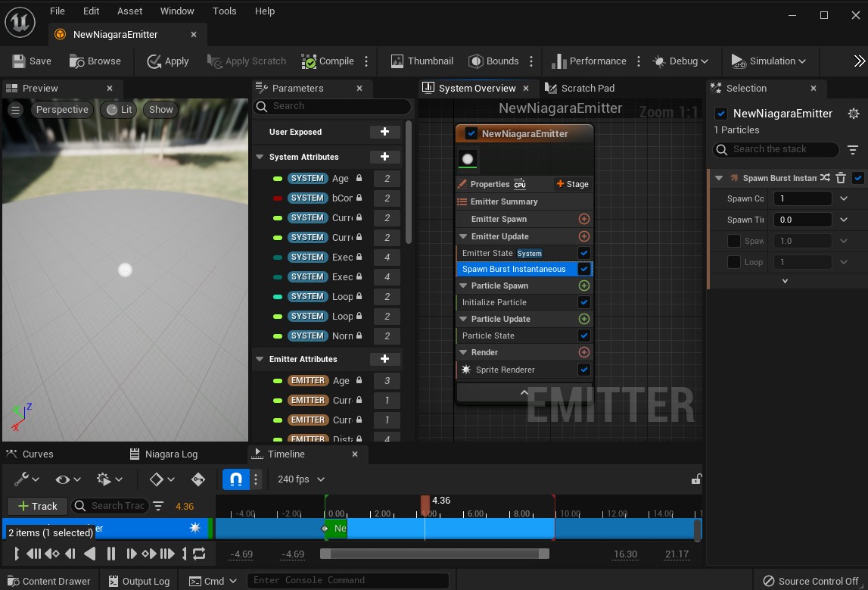Add a Stage to the emitter
Image resolution: width=868 pixels, height=590 pixels.
[572, 184]
